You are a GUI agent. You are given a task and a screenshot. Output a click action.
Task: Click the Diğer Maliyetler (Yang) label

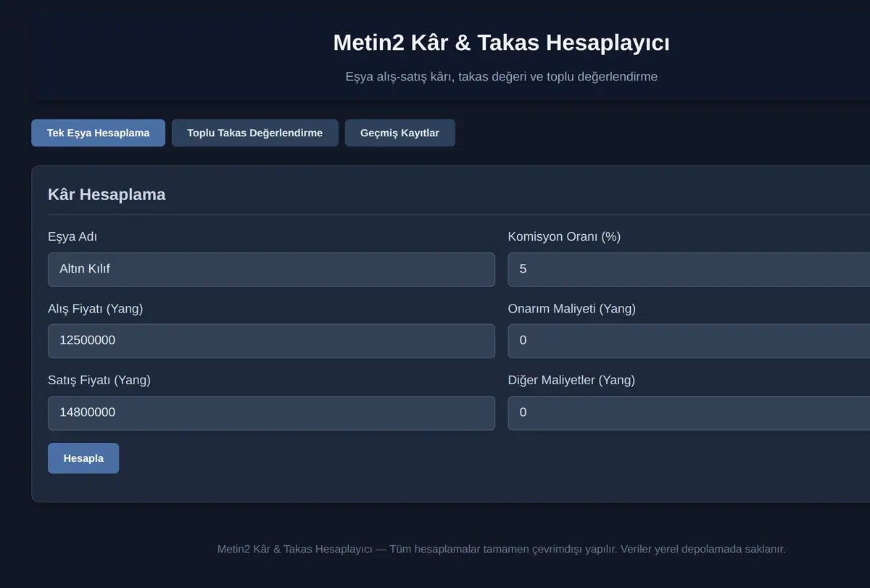pos(571,381)
